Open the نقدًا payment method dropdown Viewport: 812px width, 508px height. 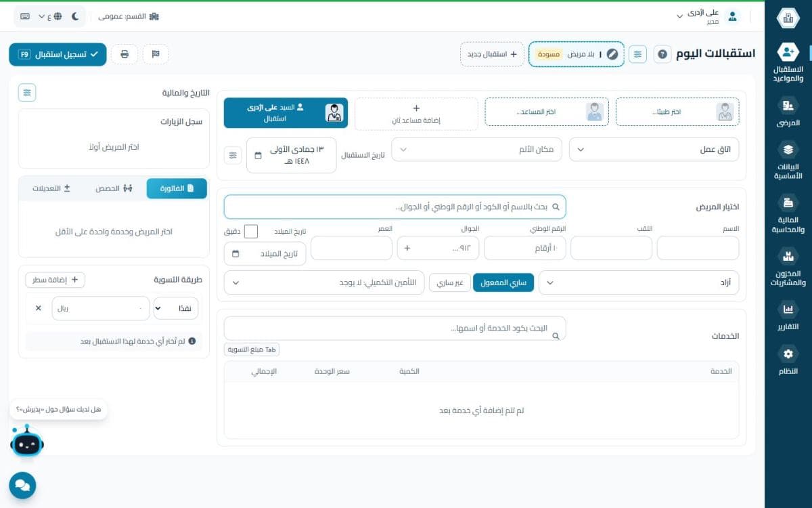coord(176,308)
